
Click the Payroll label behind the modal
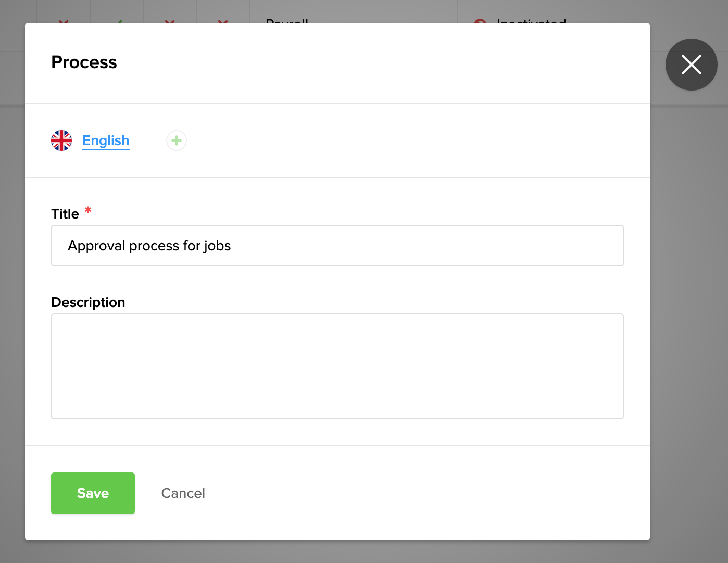(x=287, y=23)
